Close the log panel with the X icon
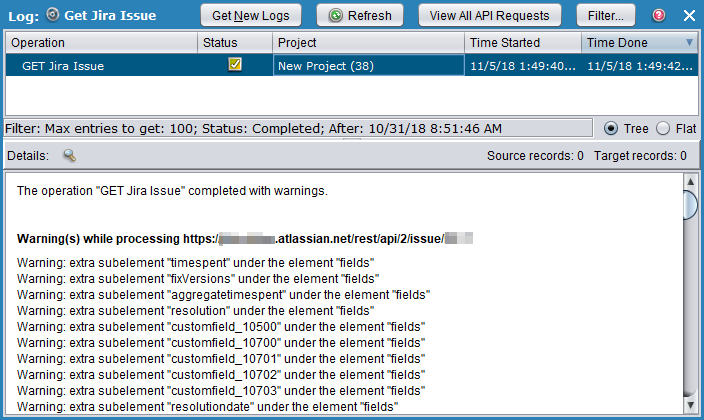Image resolution: width=704 pixels, height=420 pixels. coord(688,15)
